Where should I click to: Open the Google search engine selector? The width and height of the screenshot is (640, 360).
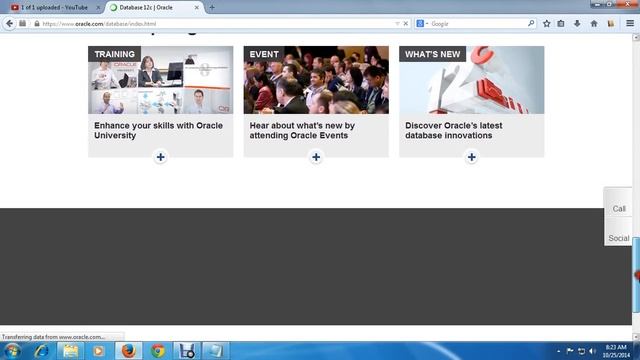click(422, 24)
